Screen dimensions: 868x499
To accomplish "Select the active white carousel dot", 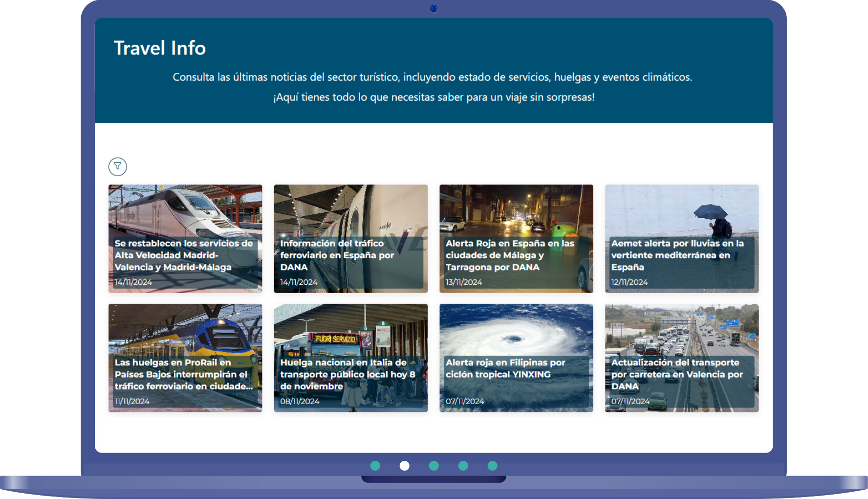I will pyautogui.click(x=405, y=466).
